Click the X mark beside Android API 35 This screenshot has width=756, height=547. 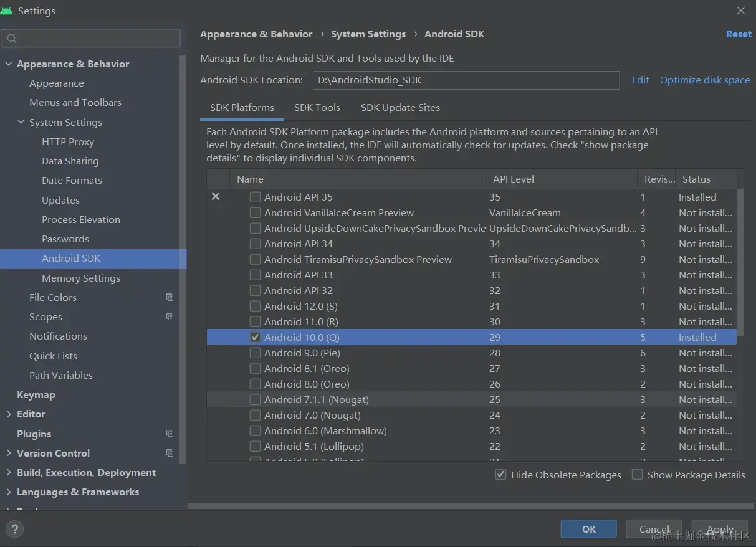click(216, 197)
